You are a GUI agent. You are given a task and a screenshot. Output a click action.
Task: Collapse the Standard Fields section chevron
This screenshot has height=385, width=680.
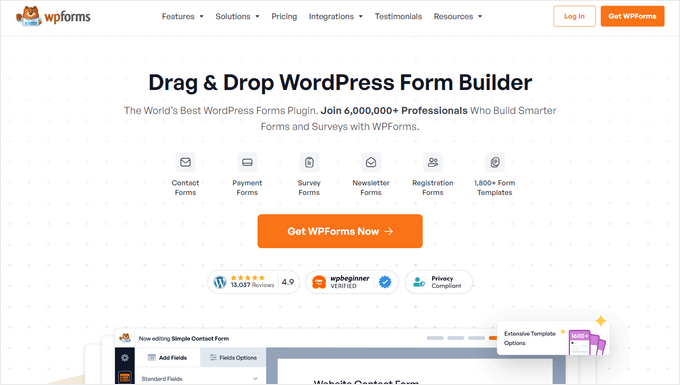click(255, 378)
